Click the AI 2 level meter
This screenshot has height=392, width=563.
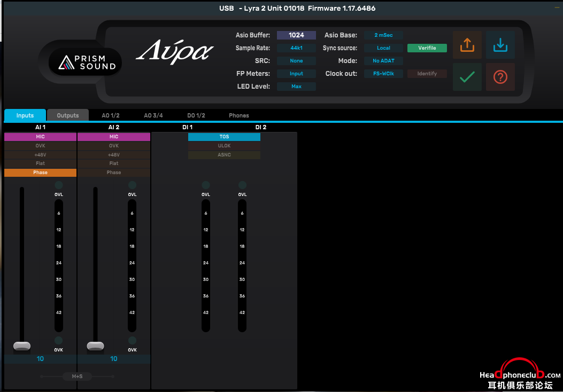132,266
